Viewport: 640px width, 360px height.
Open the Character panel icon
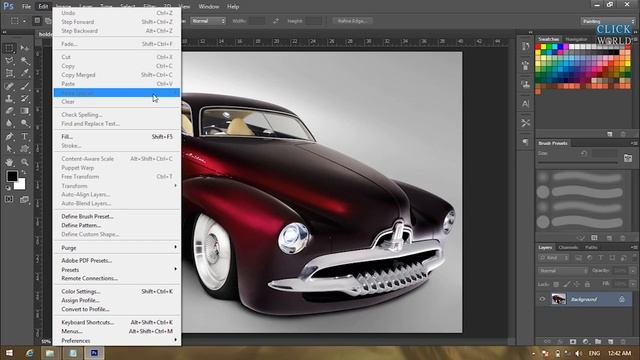click(525, 104)
